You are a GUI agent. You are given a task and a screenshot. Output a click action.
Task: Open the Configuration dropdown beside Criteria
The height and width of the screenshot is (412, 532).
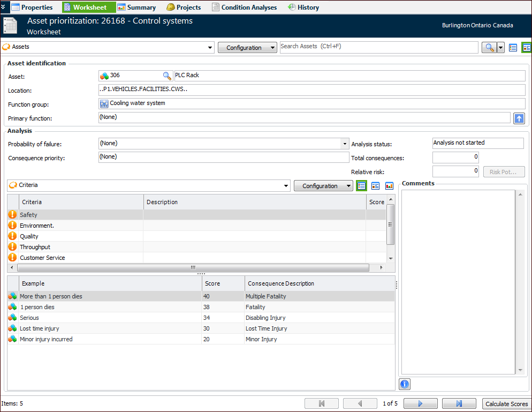[323, 186]
